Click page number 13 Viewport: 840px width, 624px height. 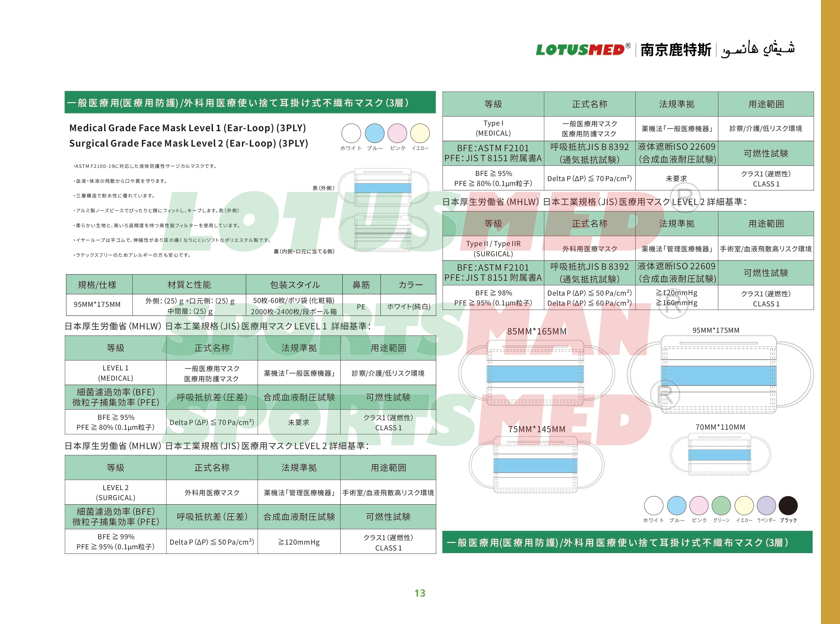[420, 593]
